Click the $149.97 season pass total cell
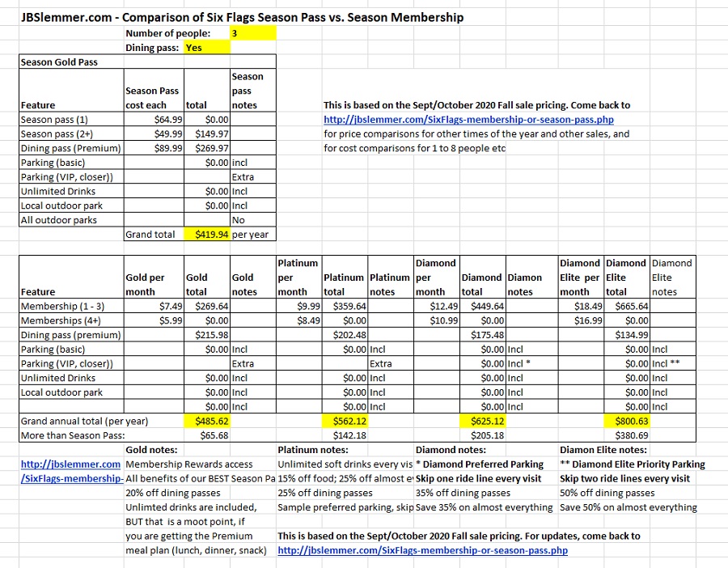 [207, 134]
